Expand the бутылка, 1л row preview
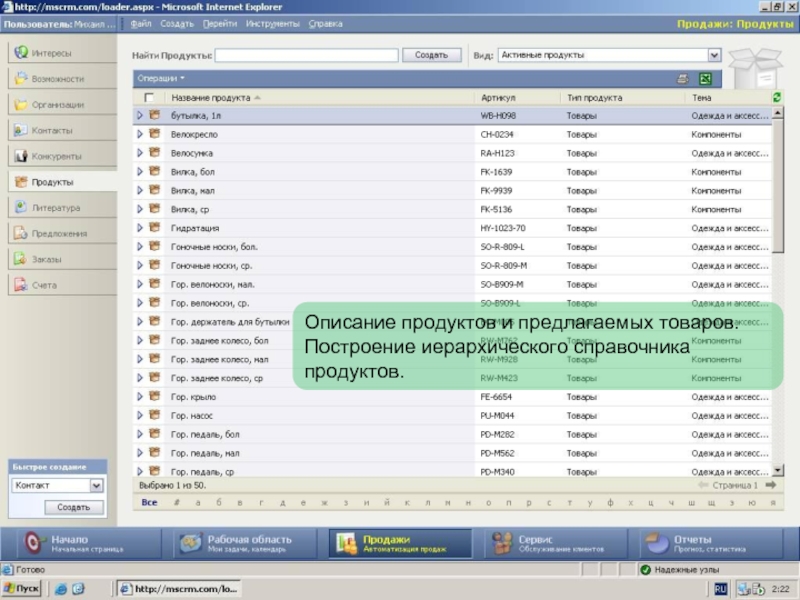This screenshot has width=800, height=600. coord(140,116)
